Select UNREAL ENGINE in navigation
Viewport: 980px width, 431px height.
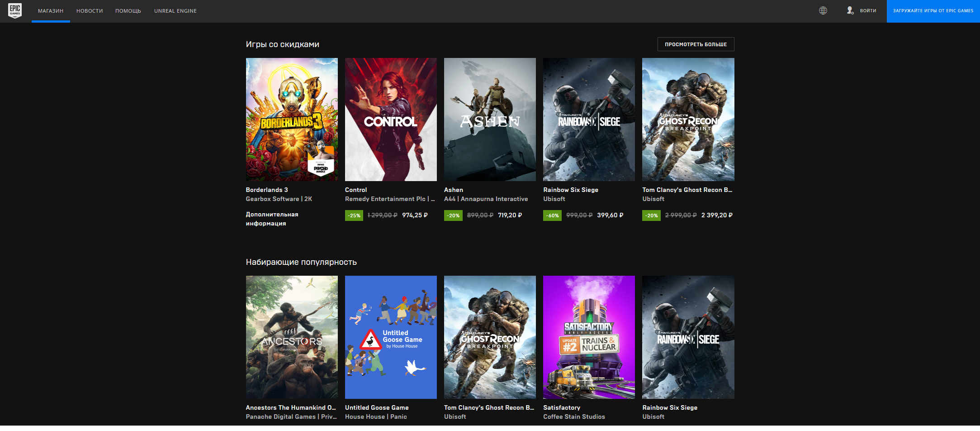click(175, 11)
